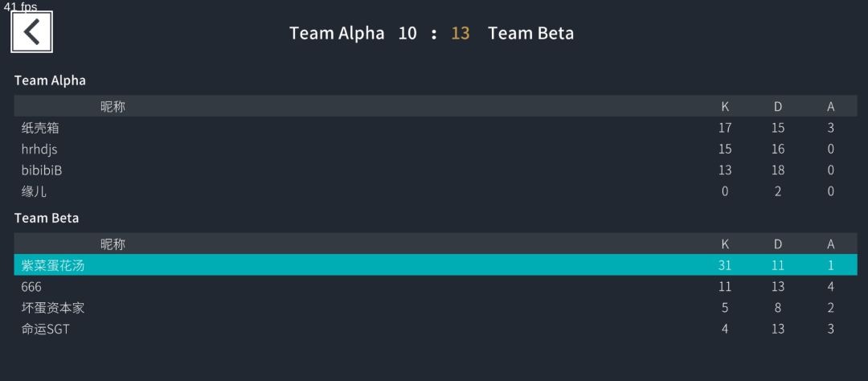Select player bibibiB row

435,170
